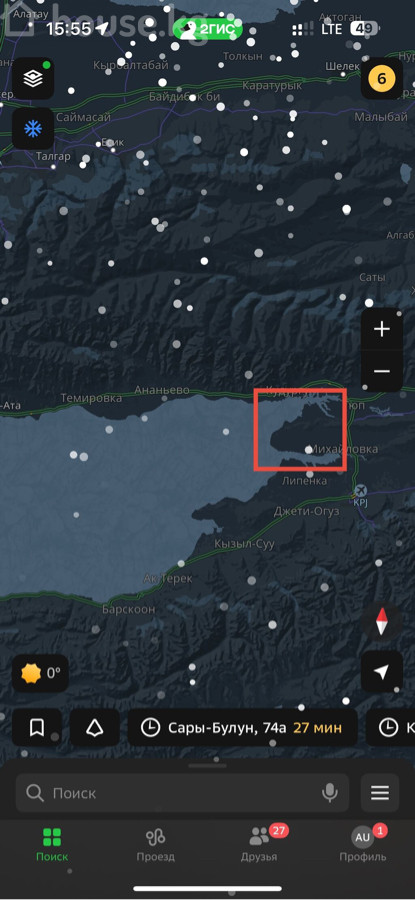The image size is (415, 900).
Task: Open saved places bookmark button
Action: click(x=37, y=728)
